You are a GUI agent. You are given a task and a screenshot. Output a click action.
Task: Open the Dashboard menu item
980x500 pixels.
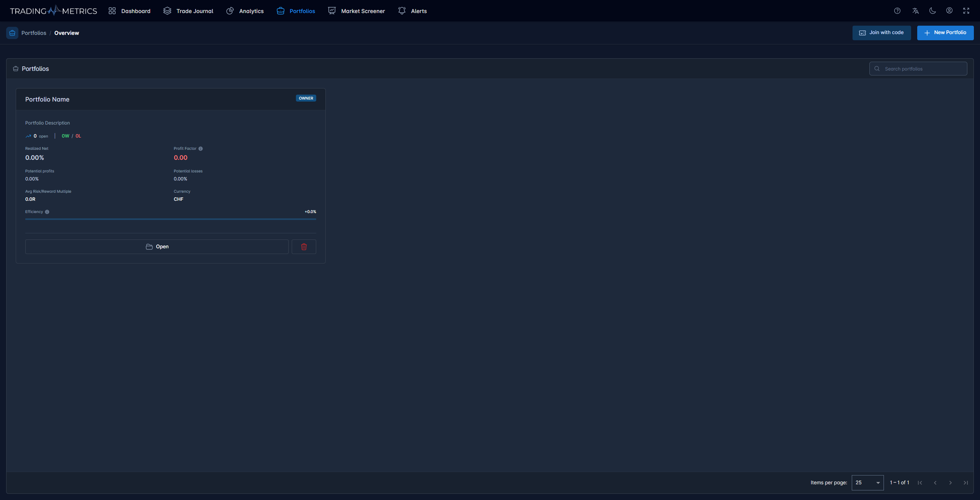(129, 11)
